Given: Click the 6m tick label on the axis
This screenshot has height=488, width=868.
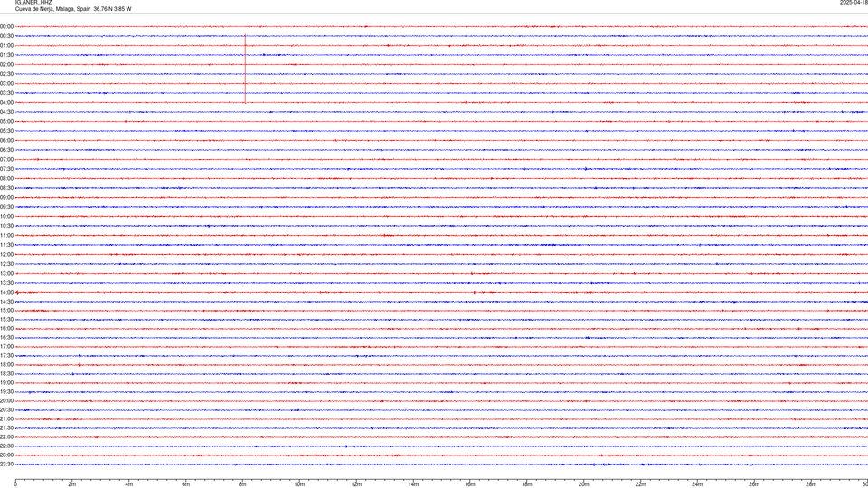Looking at the screenshot, I should 186,484.
